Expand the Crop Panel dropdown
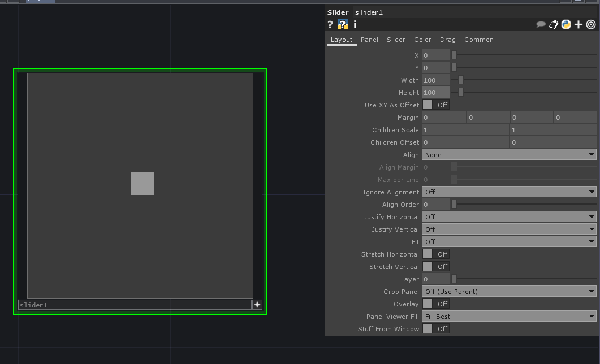The image size is (600, 364). coord(508,292)
